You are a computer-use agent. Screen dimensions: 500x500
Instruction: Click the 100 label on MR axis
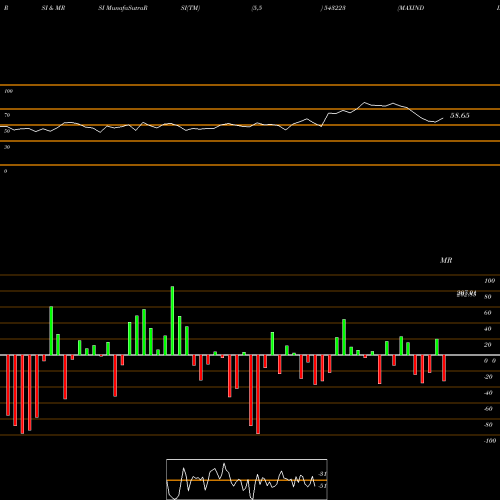click(490, 281)
